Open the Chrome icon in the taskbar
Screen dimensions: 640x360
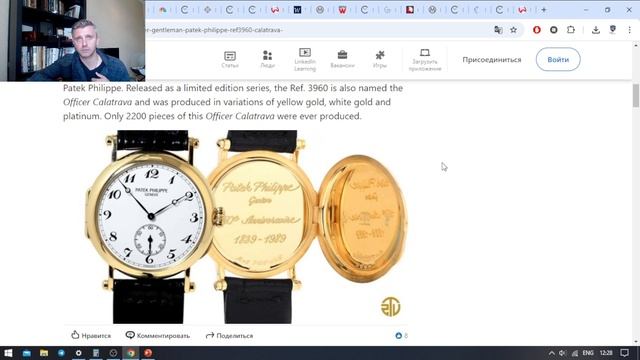tap(131, 353)
